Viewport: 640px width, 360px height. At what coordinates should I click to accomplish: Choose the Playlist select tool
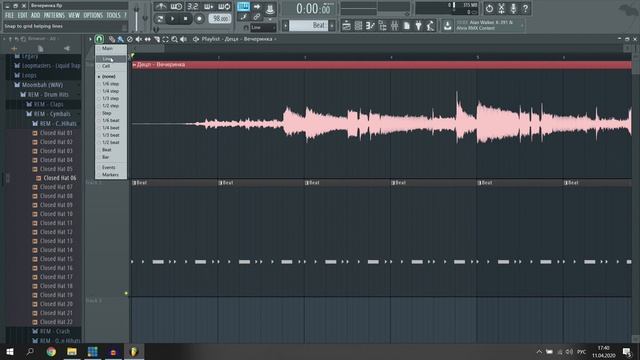pyautogui.click(x=165, y=39)
